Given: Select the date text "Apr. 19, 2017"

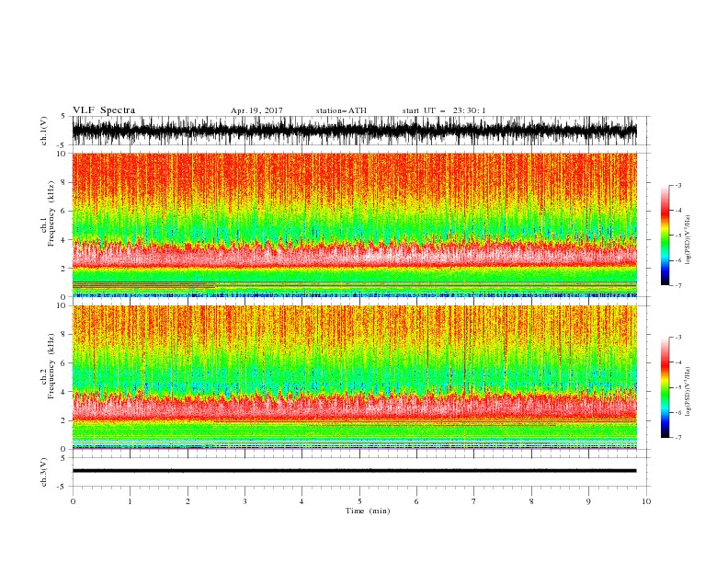Looking at the screenshot, I should point(256,110).
